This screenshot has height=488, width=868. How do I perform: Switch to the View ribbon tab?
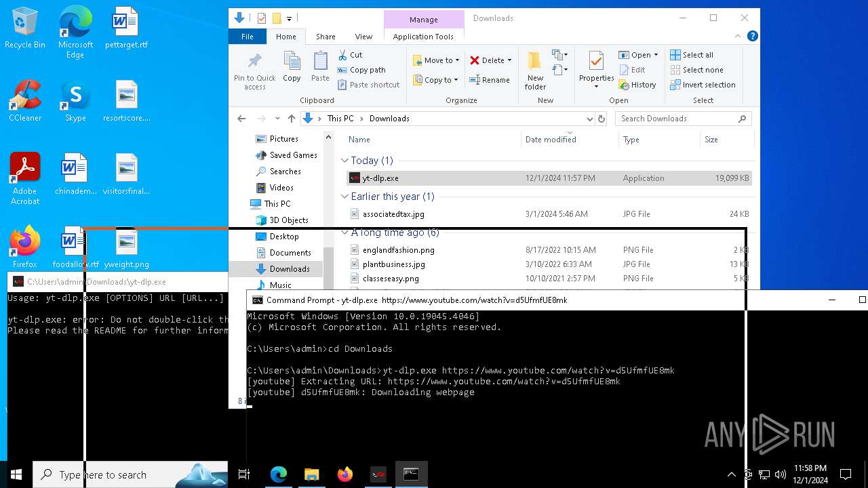tap(363, 37)
